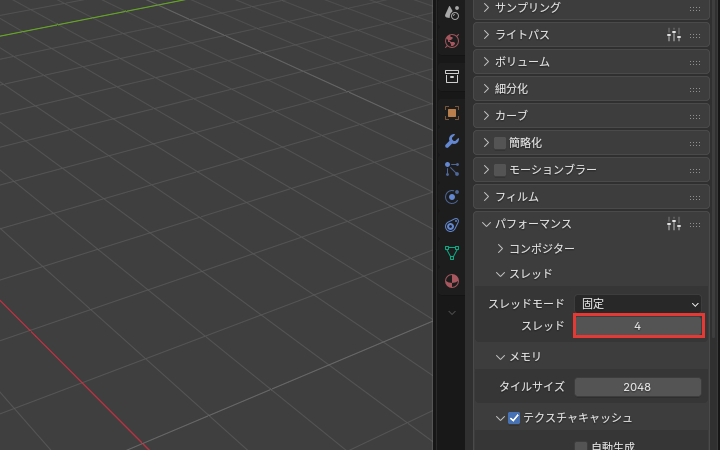Toggle the 自動生成 checkbox
This screenshot has height=450, width=720.
pyautogui.click(x=581, y=446)
